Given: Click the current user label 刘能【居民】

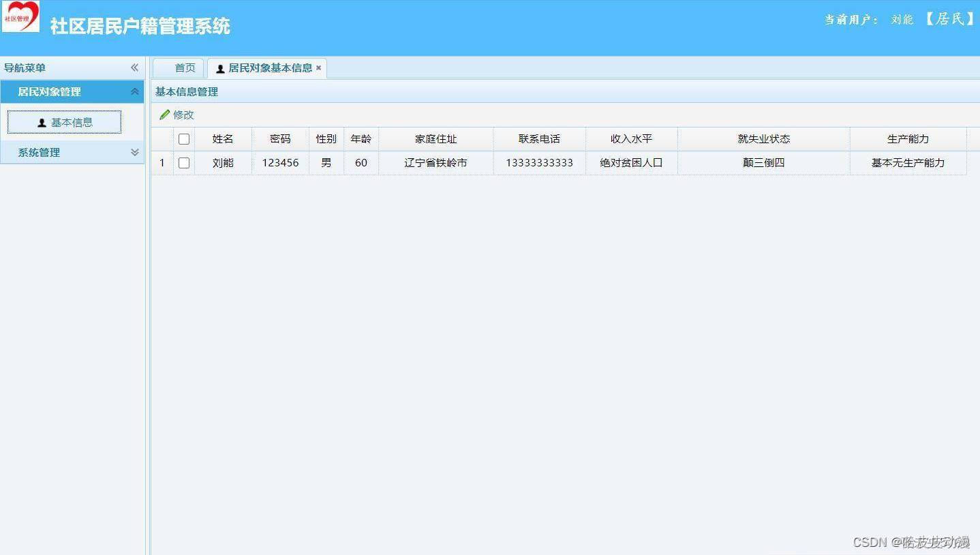Looking at the screenshot, I should [x=933, y=19].
